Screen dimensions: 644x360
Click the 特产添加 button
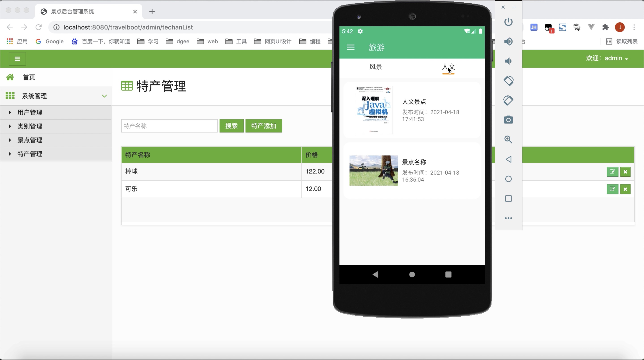click(x=264, y=126)
